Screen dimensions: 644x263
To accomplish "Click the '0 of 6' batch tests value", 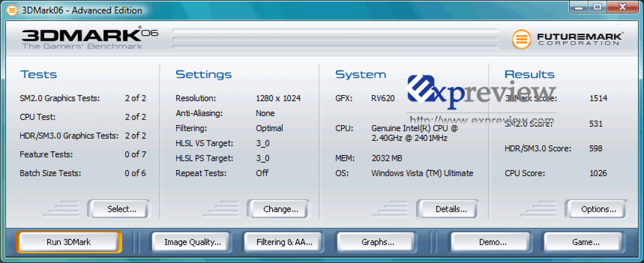I will click(135, 173).
